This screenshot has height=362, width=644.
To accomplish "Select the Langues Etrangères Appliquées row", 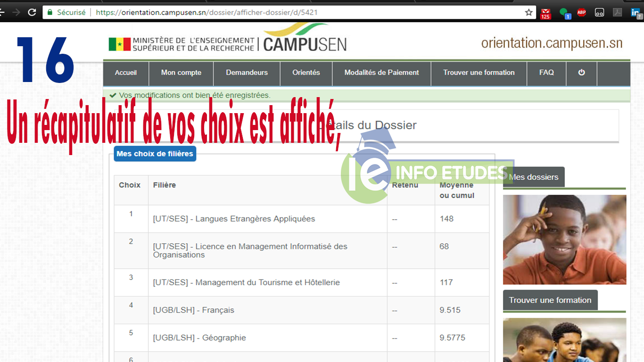I will click(302, 219).
